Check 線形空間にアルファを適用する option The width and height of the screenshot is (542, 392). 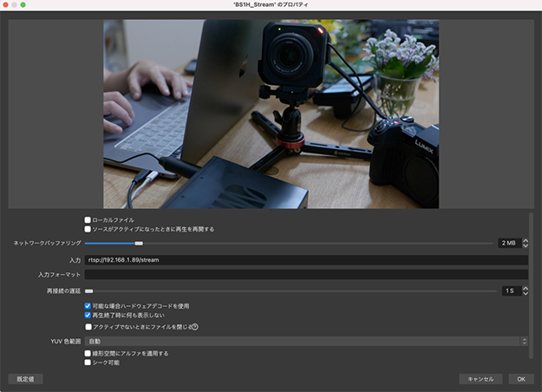pos(88,353)
